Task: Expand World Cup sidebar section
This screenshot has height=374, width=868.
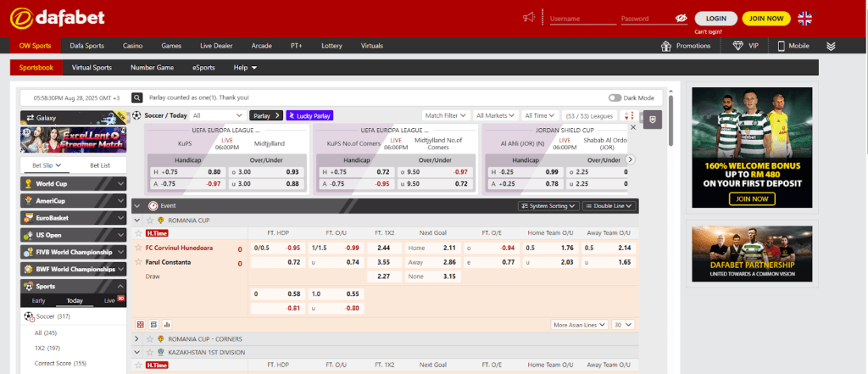Action: click(x=73, y=183)
